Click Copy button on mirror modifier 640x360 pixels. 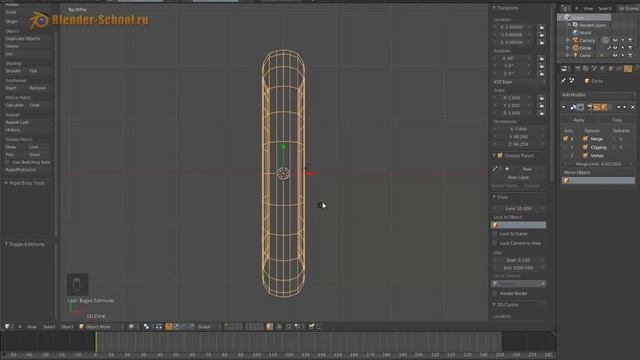click(x=617, y=120)
